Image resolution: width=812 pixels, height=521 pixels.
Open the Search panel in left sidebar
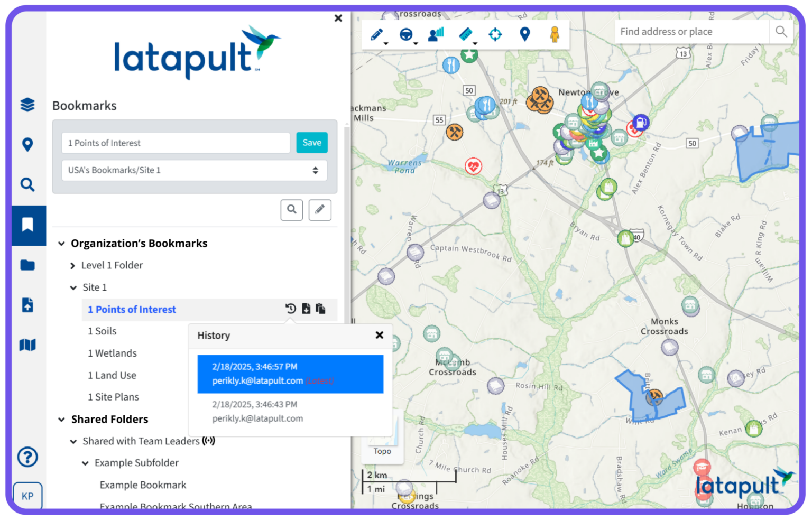pyautogui.click(x=27, y=184)
